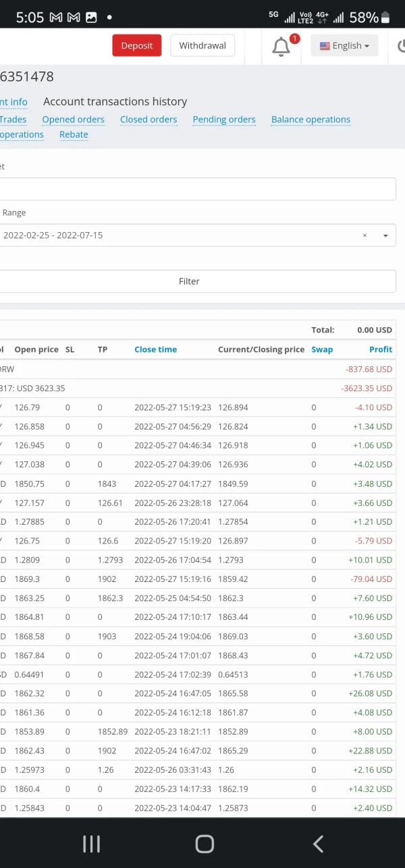Image resolution: width=405 pixels, height=868 pixels.
Task: Open Android recent apps icon
Action: [91, 843]
